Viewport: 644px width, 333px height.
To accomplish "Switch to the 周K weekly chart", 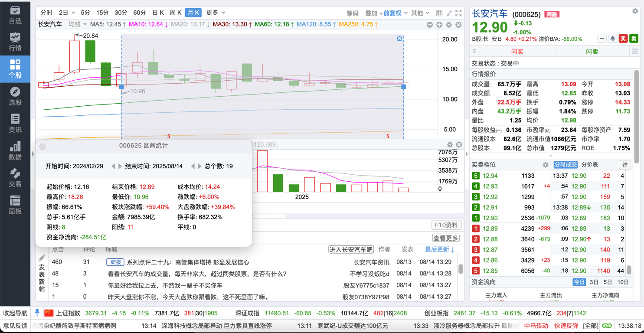I will pyautogui.click(x=176, y=13).
